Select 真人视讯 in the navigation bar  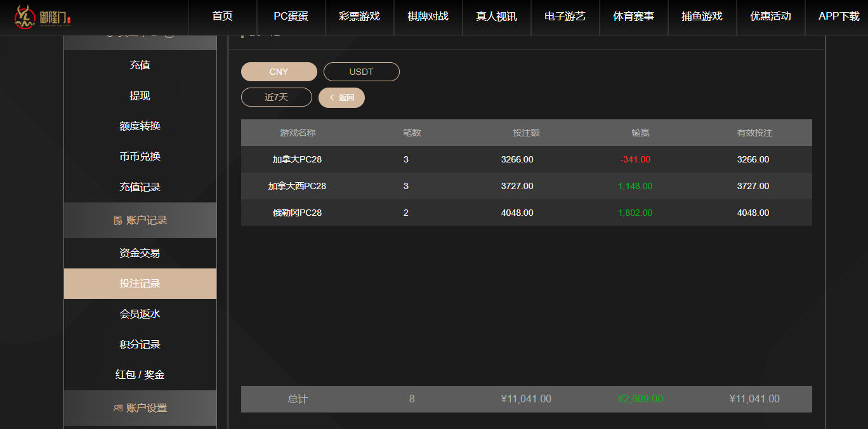(x=497, y=16)
